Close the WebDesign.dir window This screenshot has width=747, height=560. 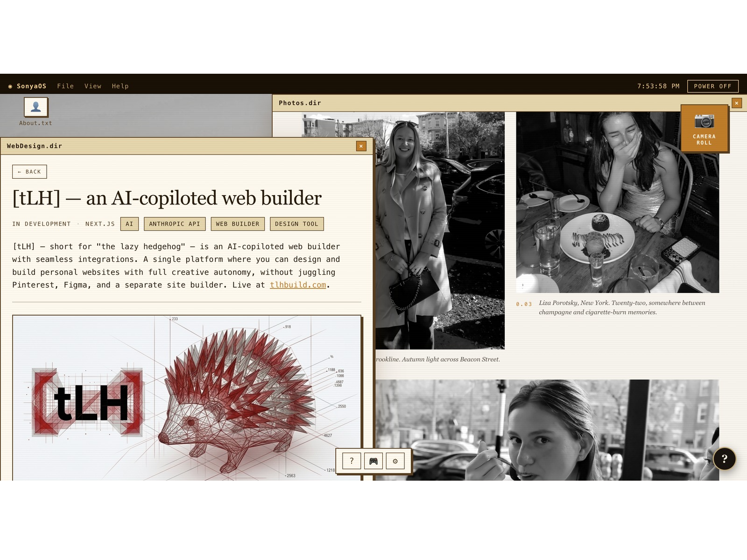[x=361, y=146]
